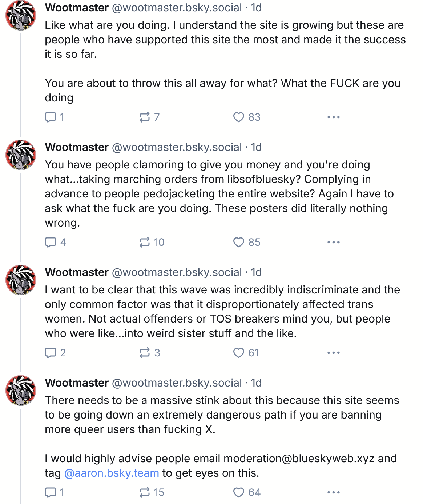Like the post with 83 likes
This screenshot has height=504, width=423.
[x=238, y=117]
